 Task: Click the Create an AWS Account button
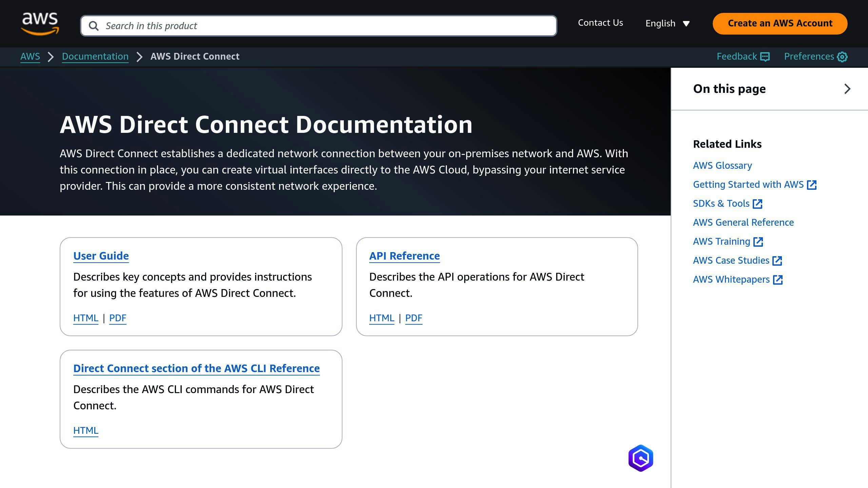coord(780,23)
